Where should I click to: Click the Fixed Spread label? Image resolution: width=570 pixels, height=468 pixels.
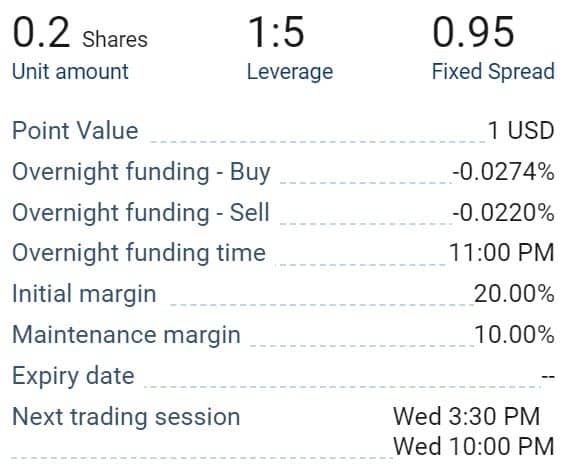(493, 72)
